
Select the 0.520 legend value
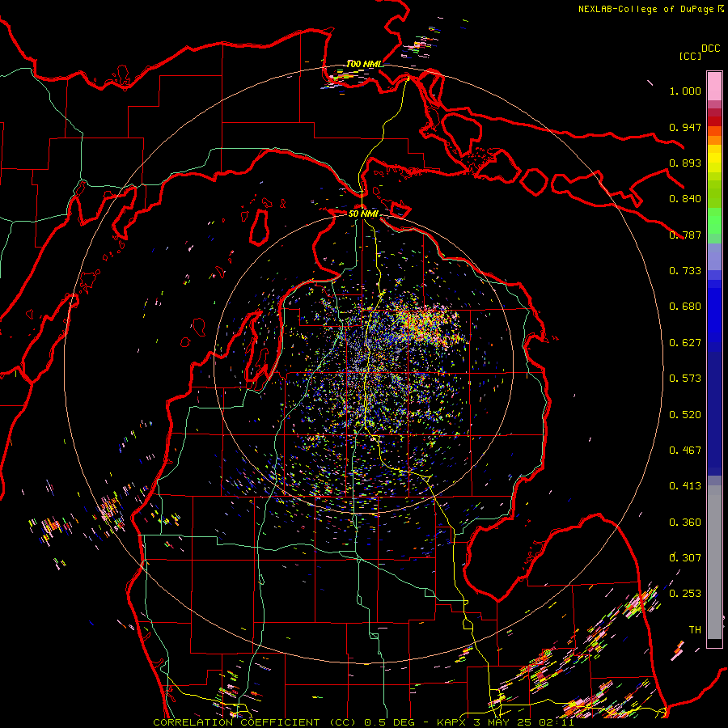[685, 415]
